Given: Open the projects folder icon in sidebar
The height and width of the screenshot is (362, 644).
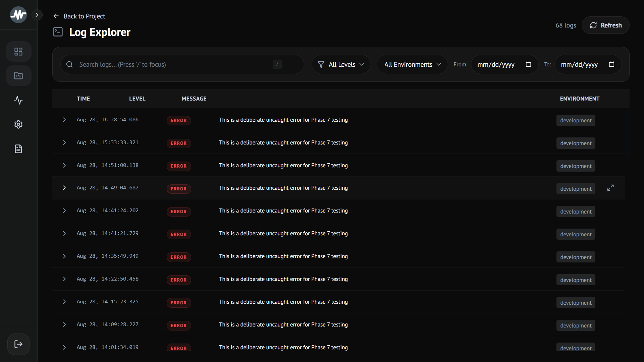Looking at the screenshot, I should (x=18, y=76).
